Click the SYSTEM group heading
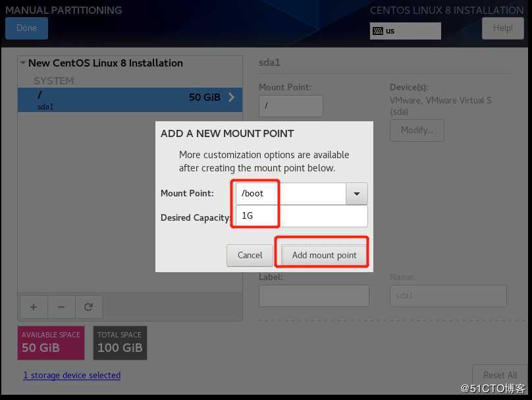Image resolution: width=532 pixels, height=400 pixels. [53, 81]
